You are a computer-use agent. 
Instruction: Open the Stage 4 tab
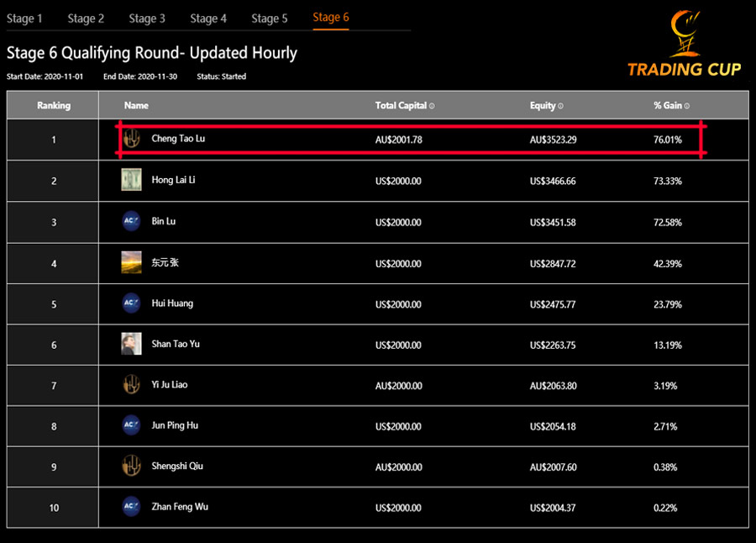pyautogui.click(x=208, y=18)
